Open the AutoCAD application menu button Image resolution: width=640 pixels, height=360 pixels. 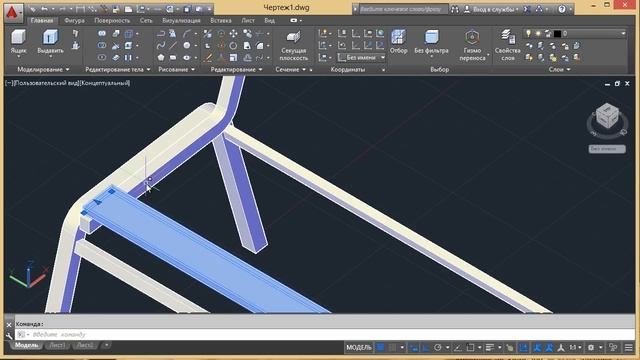(13, 12)
